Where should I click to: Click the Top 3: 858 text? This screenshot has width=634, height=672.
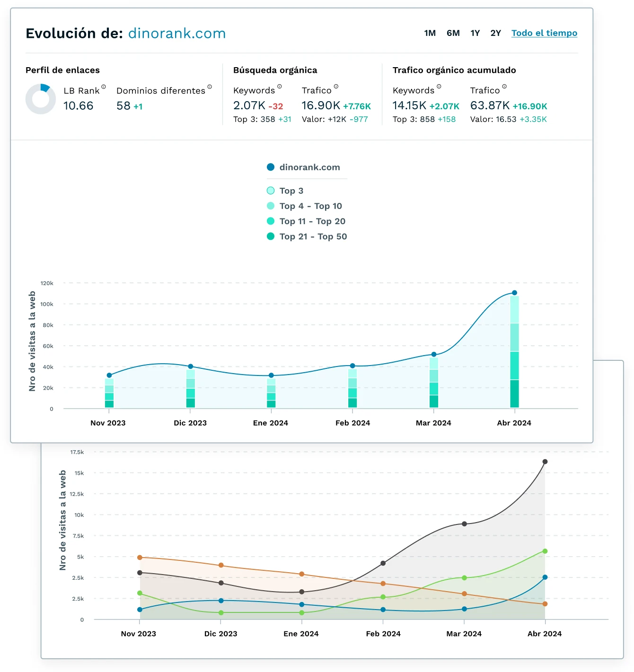point(414,119)
